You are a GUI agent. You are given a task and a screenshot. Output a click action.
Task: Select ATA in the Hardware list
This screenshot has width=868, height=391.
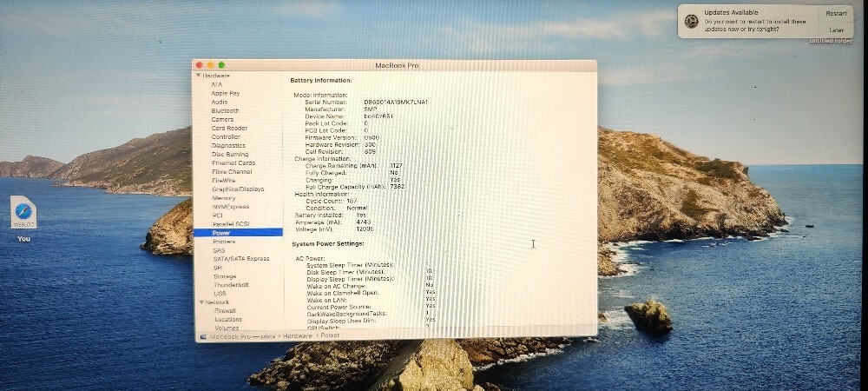[x=216, y=84]
